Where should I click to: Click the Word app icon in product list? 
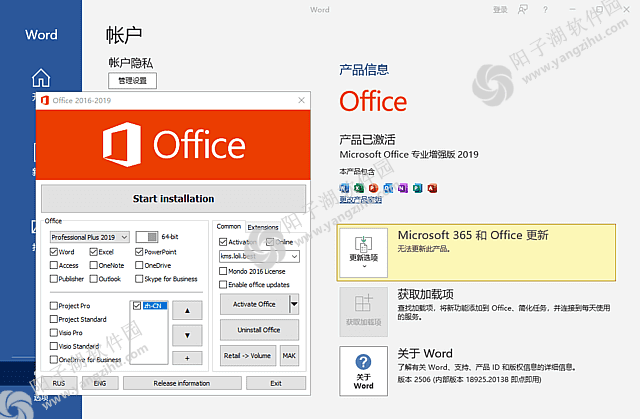(344, 188)
